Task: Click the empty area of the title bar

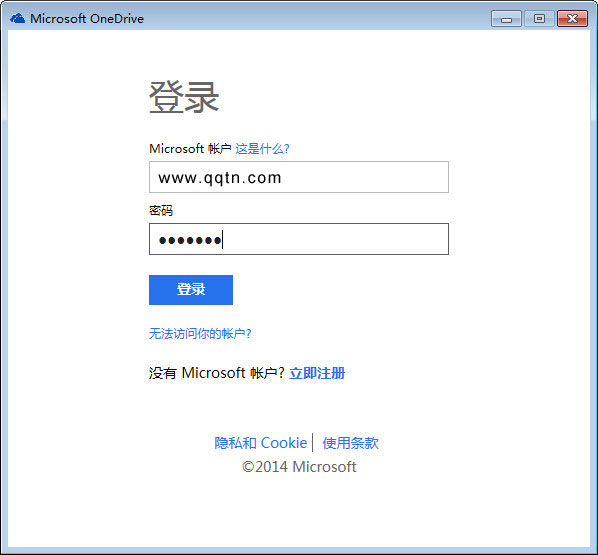Action: 317,18
